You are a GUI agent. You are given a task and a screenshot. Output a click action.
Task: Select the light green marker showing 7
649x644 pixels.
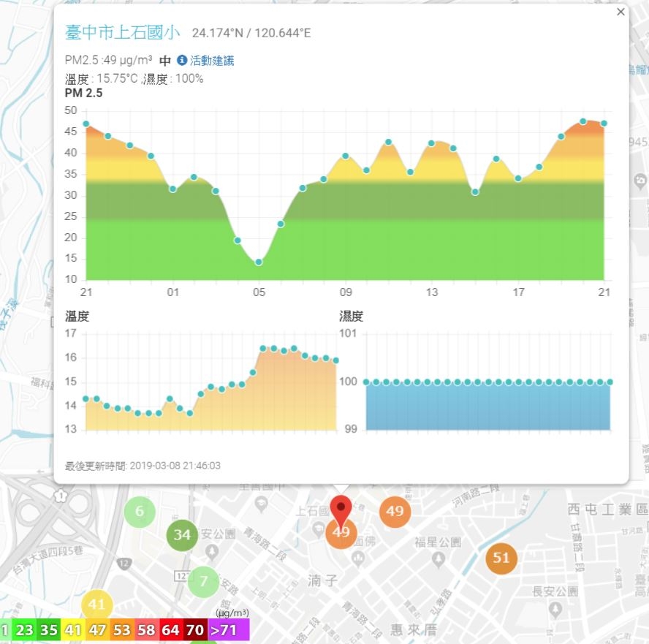(x=203, y=582)
